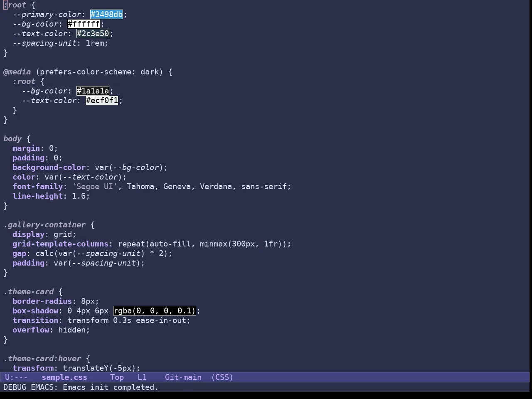Click the U:--- status in mode line
The width and height of the screenshot is (532, 399).
(16, 377)
